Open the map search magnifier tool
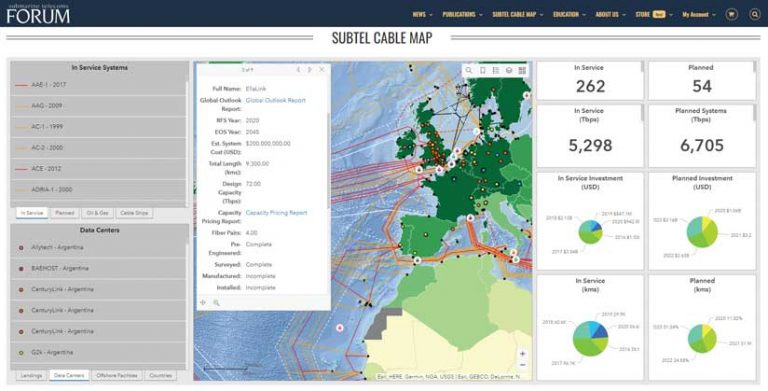The height and width of the screenshot is (391, 768). (469, 71)
